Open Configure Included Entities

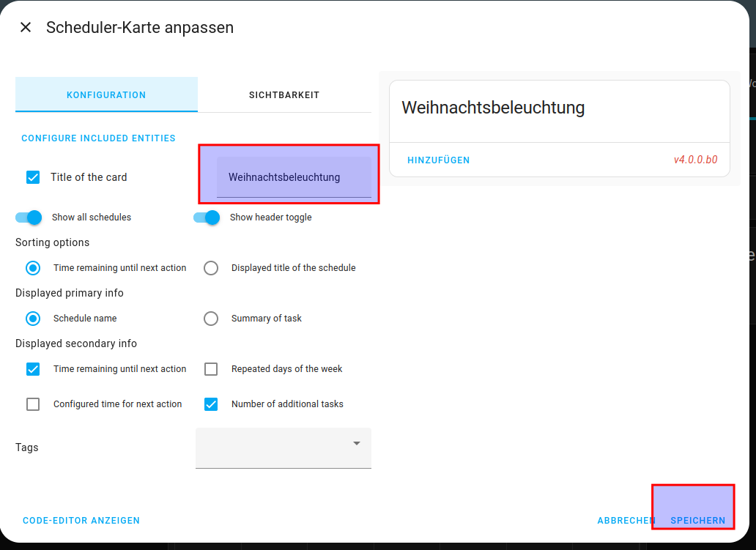click(x=98, y=138)
